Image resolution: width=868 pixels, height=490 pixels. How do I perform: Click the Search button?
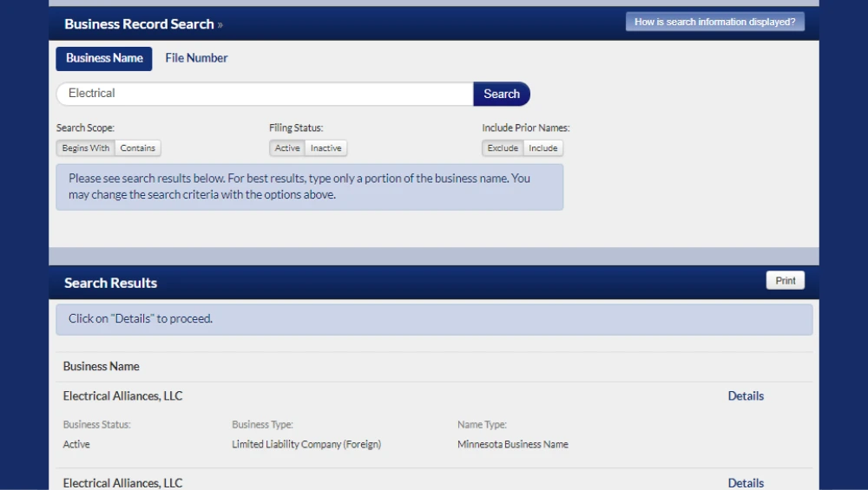[x=501, y=94]
